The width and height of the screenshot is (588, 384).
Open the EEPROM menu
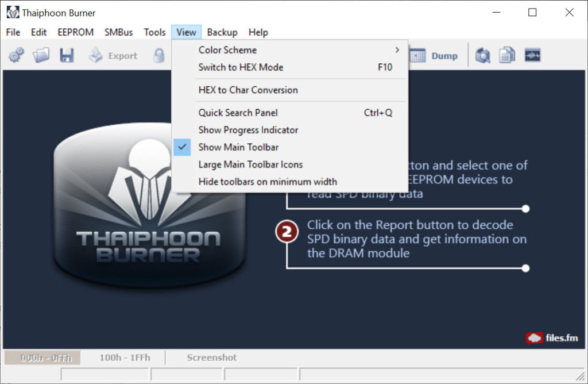(x=75, y=32)
